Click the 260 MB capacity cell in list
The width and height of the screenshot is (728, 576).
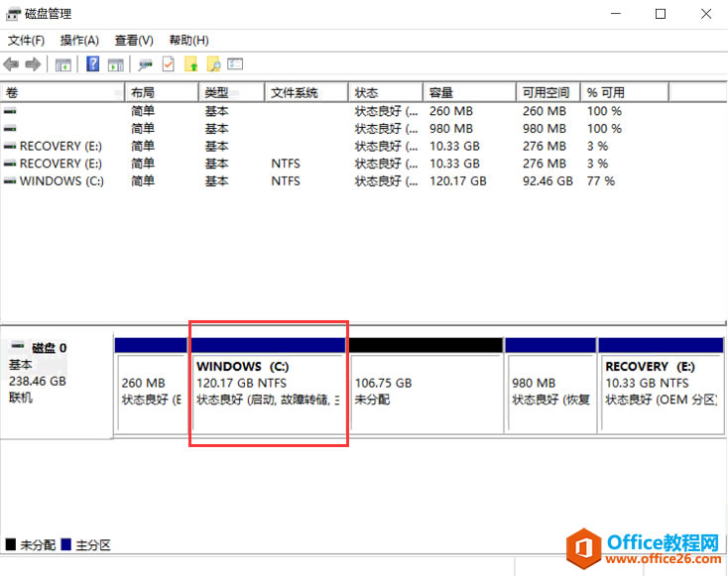coord(451,111)
